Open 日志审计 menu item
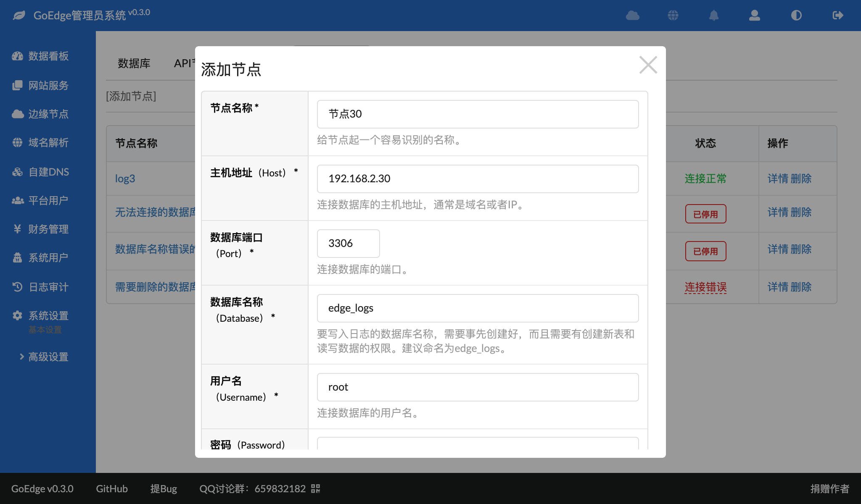The image size is (861, 504). (x=48, y=287)
